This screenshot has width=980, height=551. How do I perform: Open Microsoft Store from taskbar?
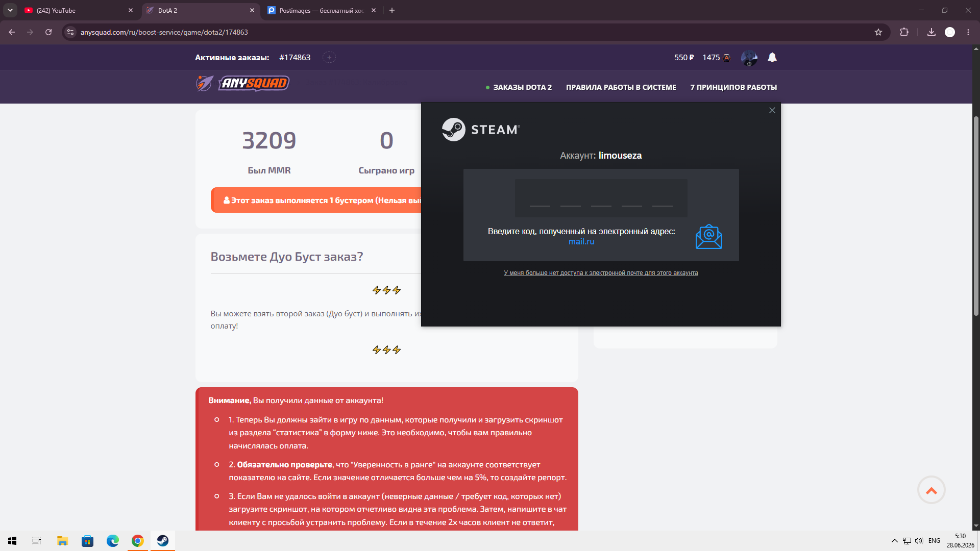(x=87, y=541)
